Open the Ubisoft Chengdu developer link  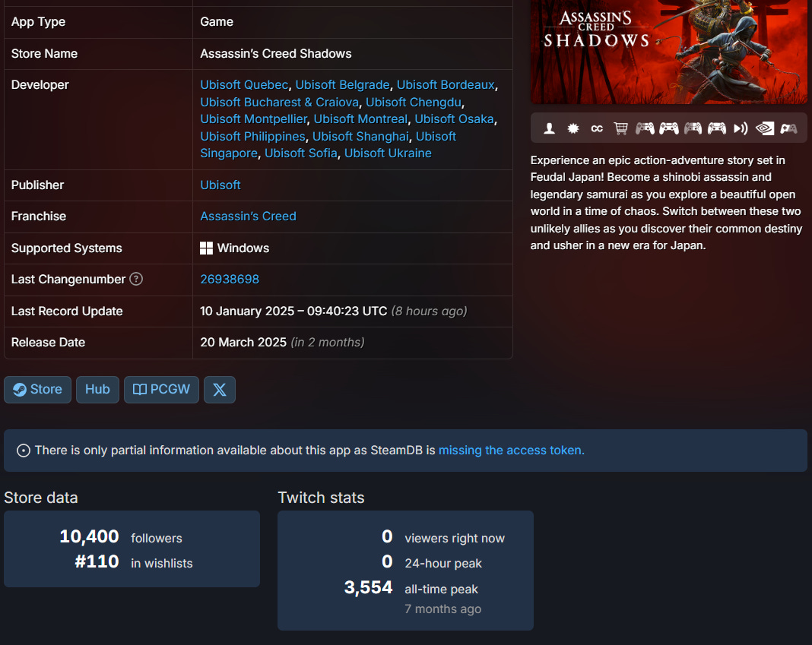pyautogui.click(x=414, y=102)
